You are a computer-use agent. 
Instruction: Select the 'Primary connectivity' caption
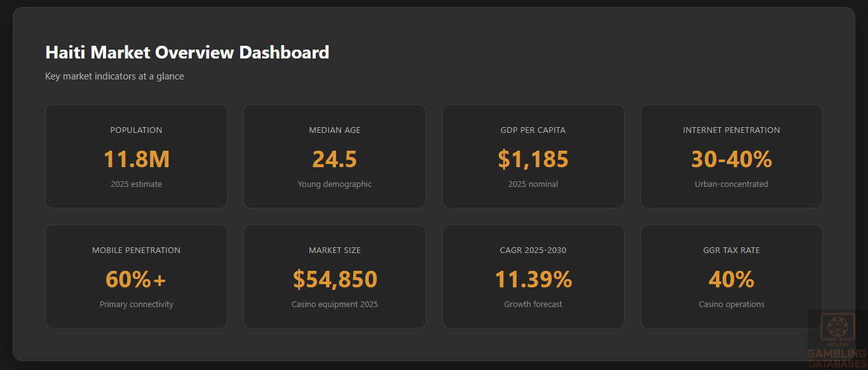pyautogui.click(x=137, y=305)
